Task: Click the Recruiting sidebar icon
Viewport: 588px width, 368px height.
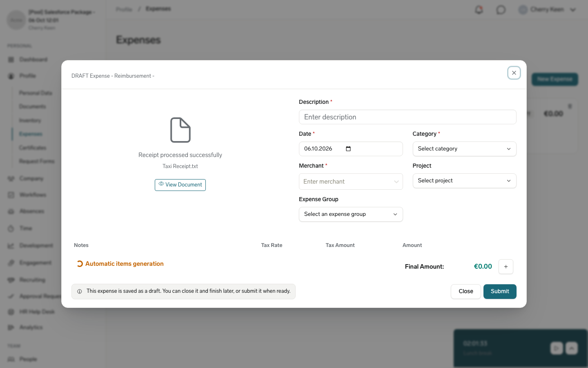Action: click(x=11, y=280)
